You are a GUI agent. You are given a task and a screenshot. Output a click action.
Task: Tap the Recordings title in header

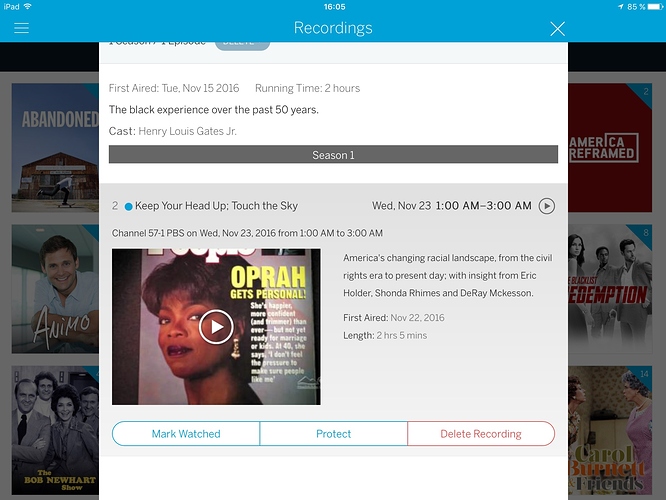pyautogui.click(x=333, y=28)
